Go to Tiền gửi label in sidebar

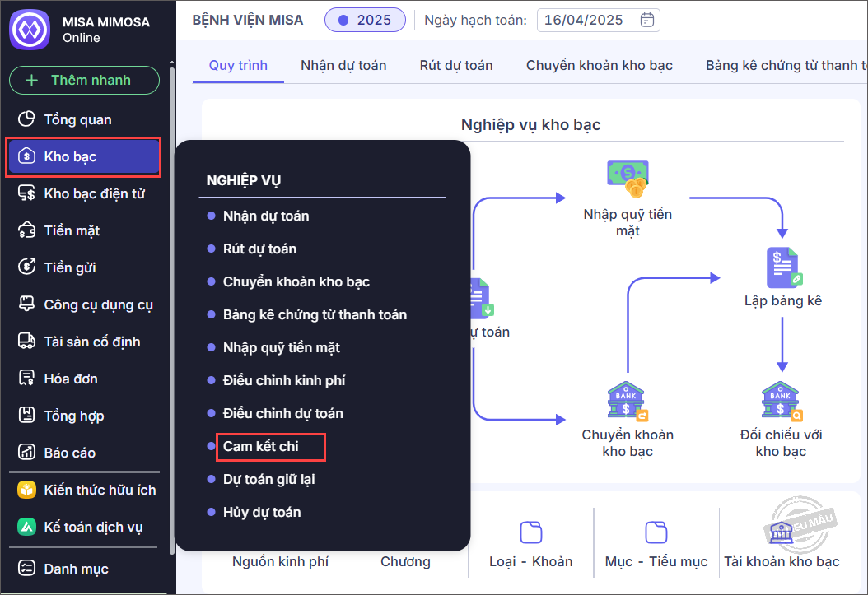click(70, 267)
